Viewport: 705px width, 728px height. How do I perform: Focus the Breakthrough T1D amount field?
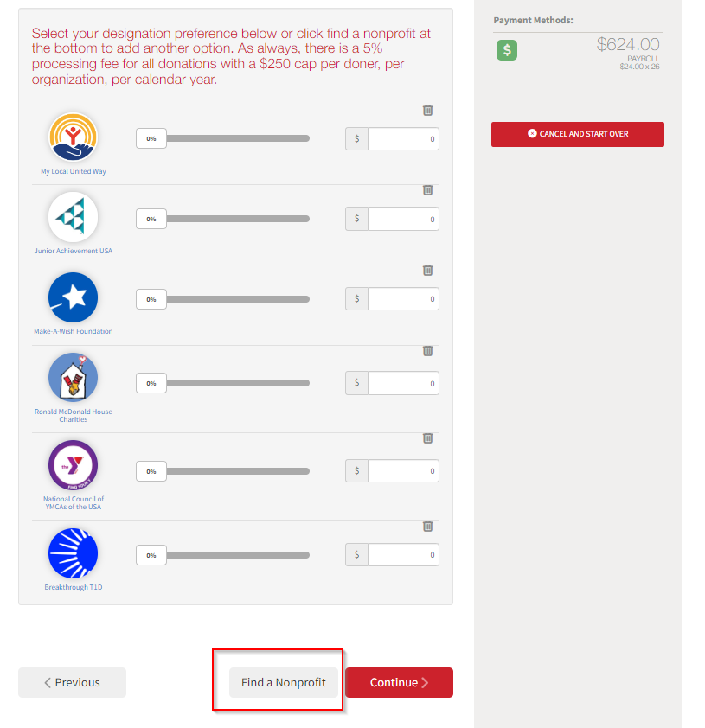[402, 555]
